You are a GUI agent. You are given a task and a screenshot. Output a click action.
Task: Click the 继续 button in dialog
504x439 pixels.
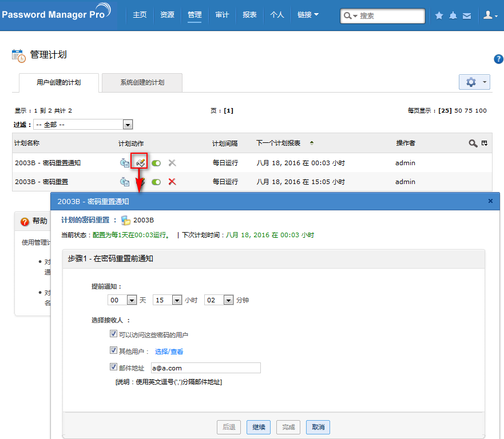[x=259, y=427]
